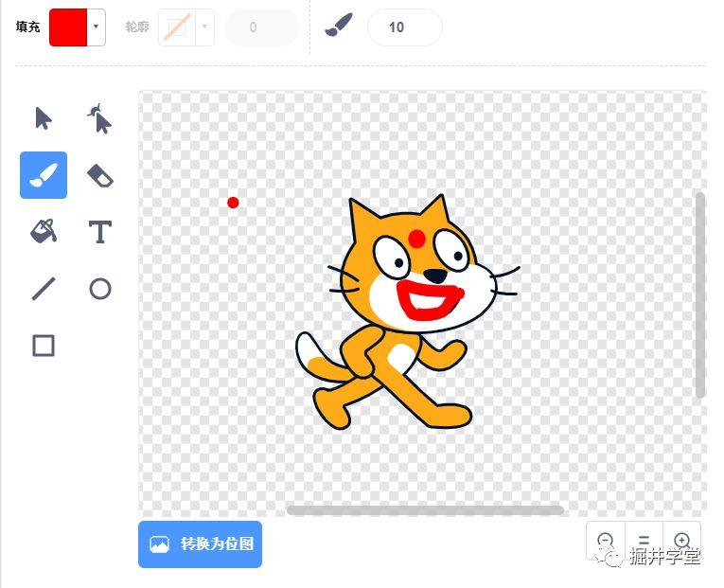
Task: Open the red fill color swatch
Action: coord(68,27)
